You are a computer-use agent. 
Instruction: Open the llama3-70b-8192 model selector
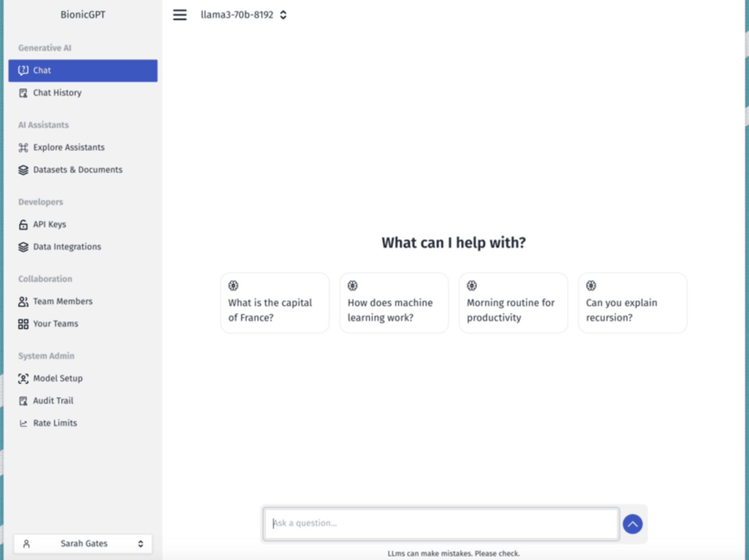[243, 15]
